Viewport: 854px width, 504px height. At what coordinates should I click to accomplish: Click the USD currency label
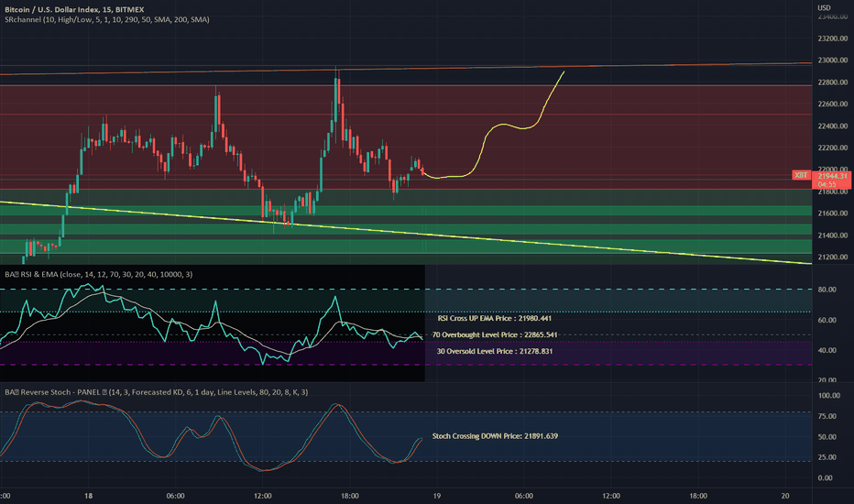(824, 7)
